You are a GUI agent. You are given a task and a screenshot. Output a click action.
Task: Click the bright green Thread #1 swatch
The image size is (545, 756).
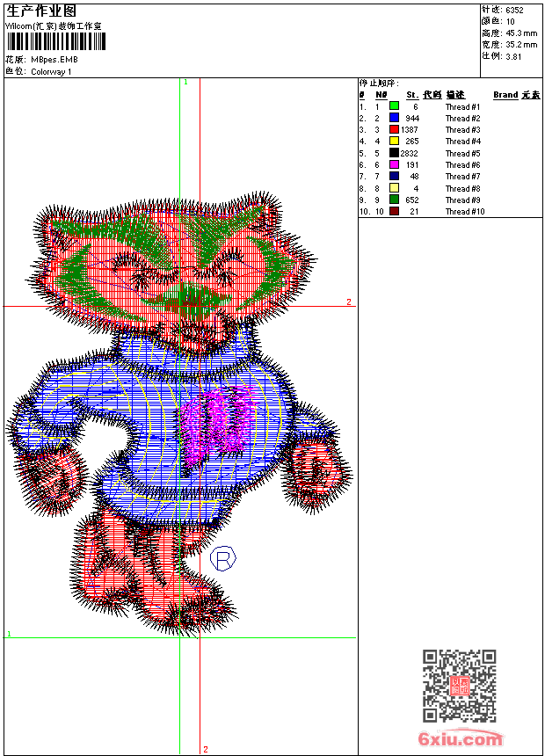pos(394,106)
